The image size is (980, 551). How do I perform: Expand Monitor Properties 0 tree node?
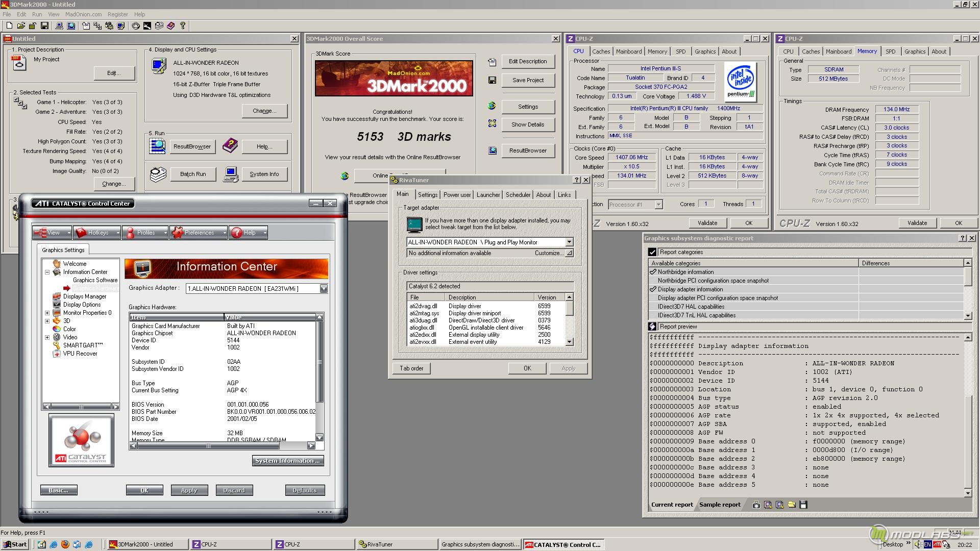pyautogui.click(x=47, y=313)
